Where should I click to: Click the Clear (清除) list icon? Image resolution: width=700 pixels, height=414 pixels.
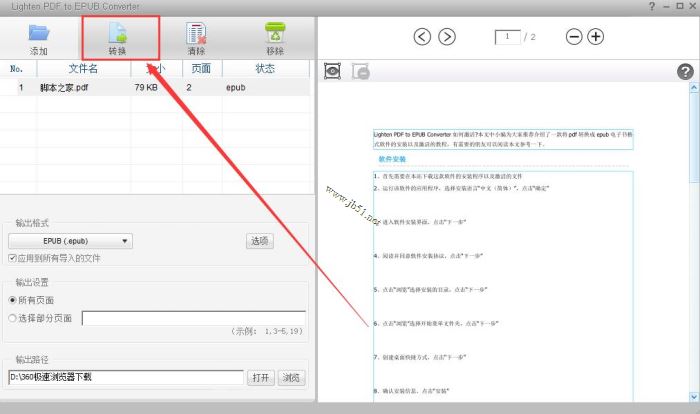196,33
